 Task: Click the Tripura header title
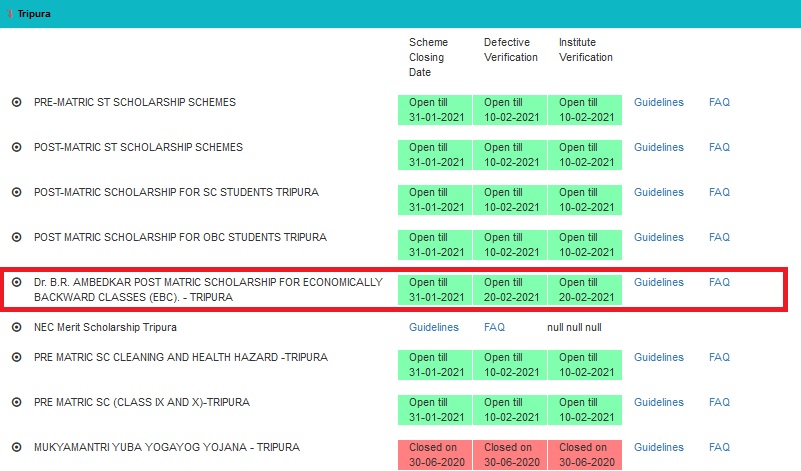click(34, 14)
